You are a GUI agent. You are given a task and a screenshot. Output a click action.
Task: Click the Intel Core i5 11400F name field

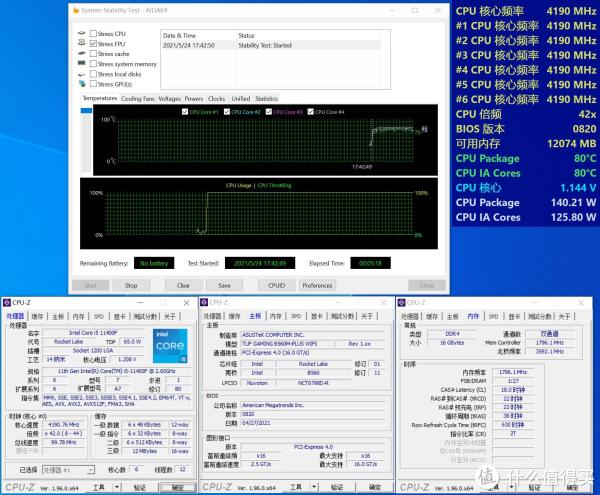click(x=93, y=333)
